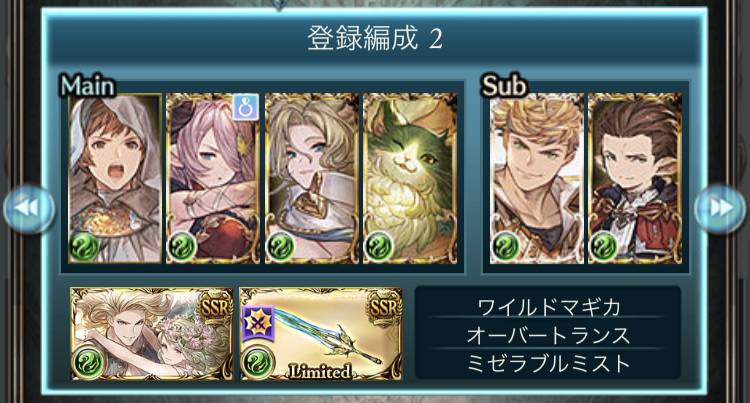Select the ミゼラブルミスト skill entry

[x=548, y=363]
